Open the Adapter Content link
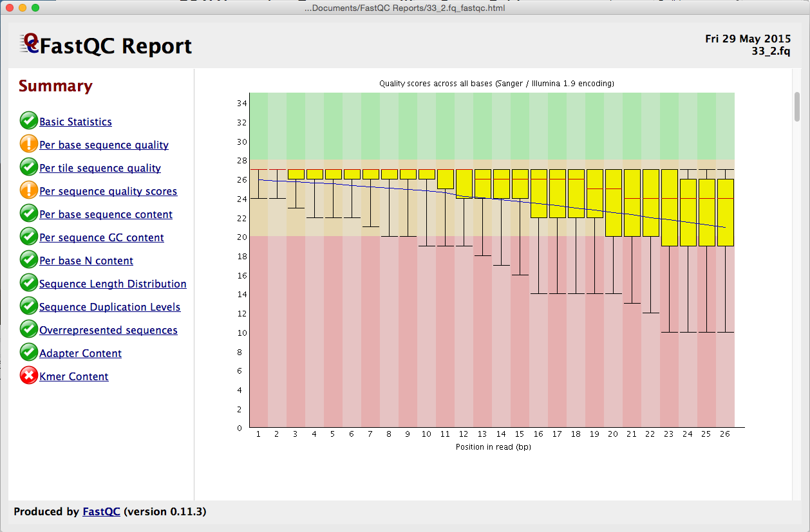This screenshot has width=810, height=532. point(80,353)
